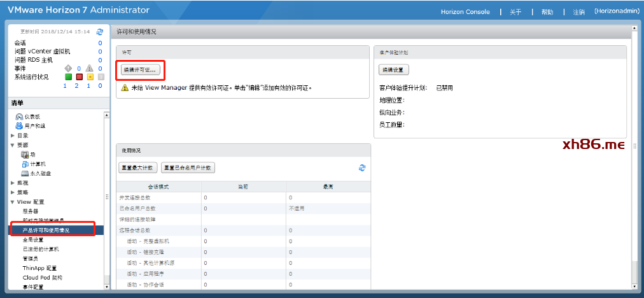Click 注销 to log out
Image resolution: width=644 pixels, height=298 pixels.
click(x=578, y=11)
